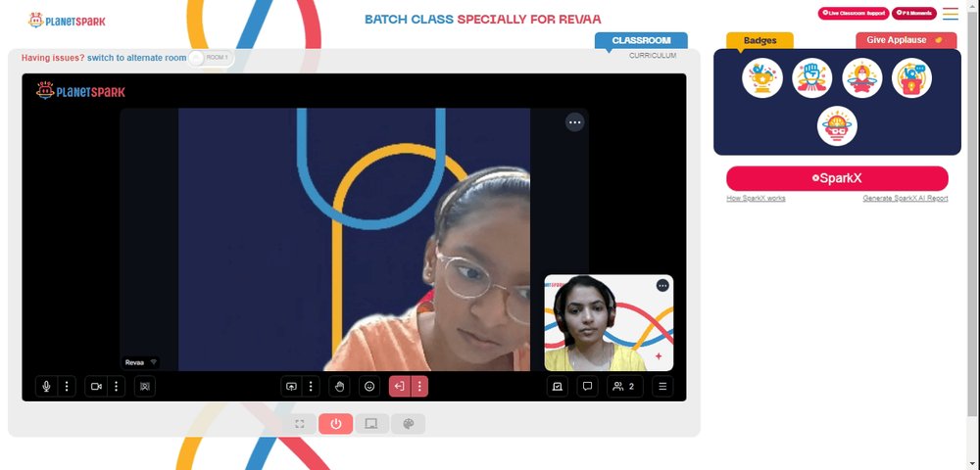
Task: Open camera options three-dot menu
Action: click(x=117, y=387)
